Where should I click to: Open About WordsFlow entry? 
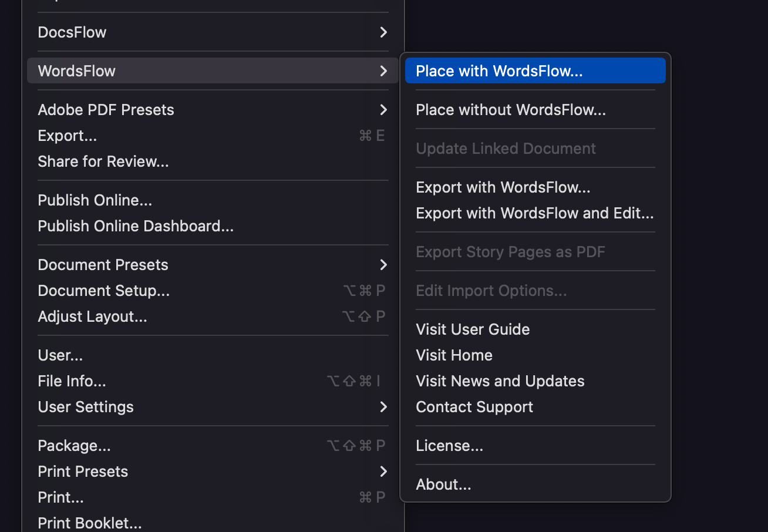coord(443,484)
